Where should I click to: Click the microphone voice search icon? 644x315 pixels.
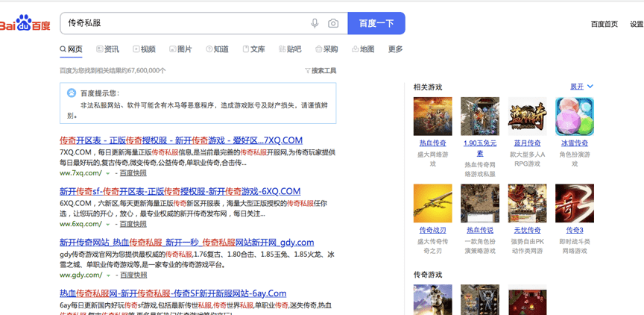pos(315,23)
